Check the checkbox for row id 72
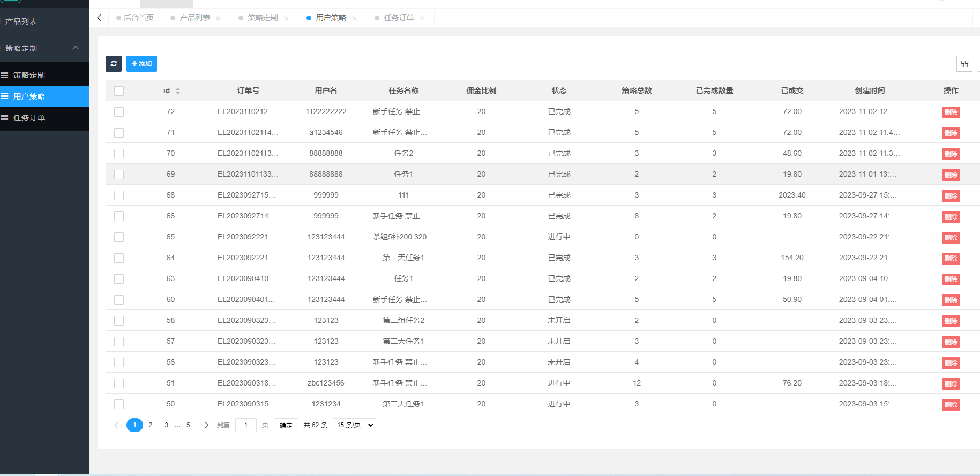The width and height of the screenshot is (980, 476). point(119,112)
